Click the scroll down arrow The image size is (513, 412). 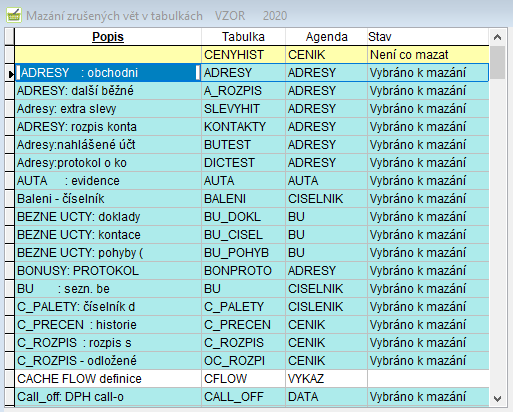[x=497, y=398]
